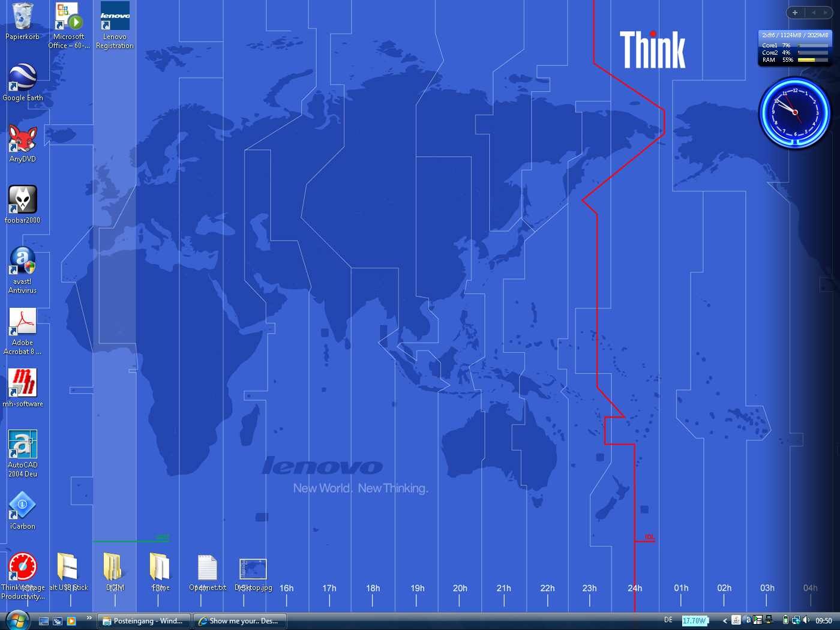Select the AutoCAD 2004 Deu icon
Viewport: 840px width, 630px height.
tap(22, 446)
